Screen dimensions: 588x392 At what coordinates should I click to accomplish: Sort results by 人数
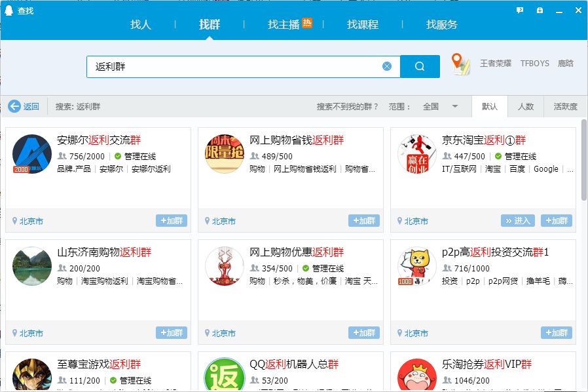tap(525, 107)
